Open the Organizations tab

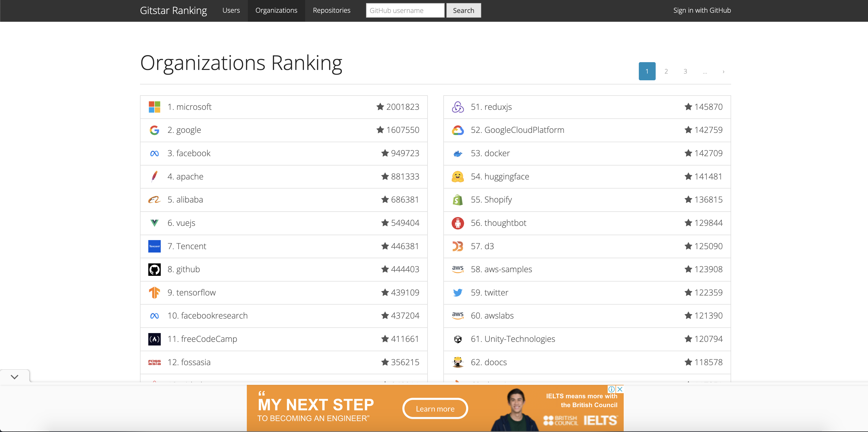click(276, 10)
